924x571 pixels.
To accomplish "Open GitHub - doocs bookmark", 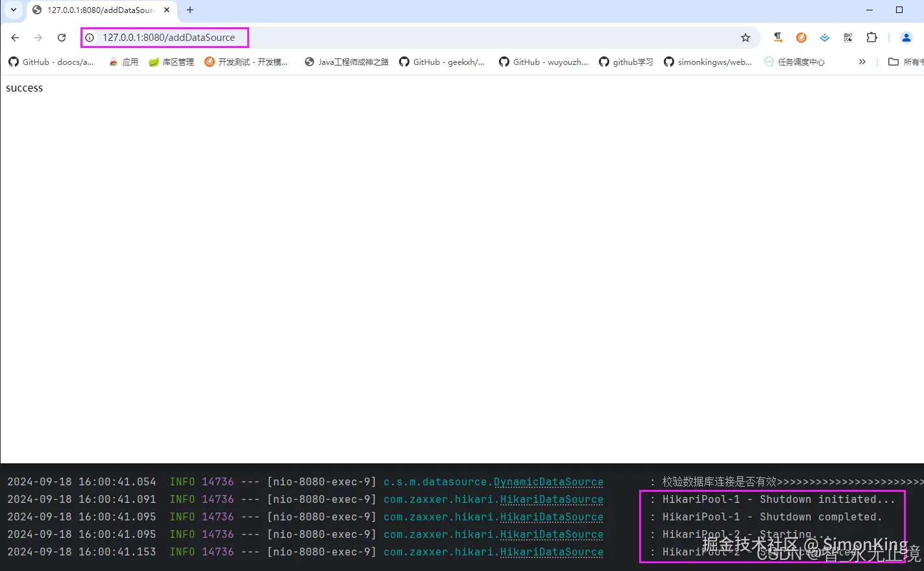I will [51, 62].
